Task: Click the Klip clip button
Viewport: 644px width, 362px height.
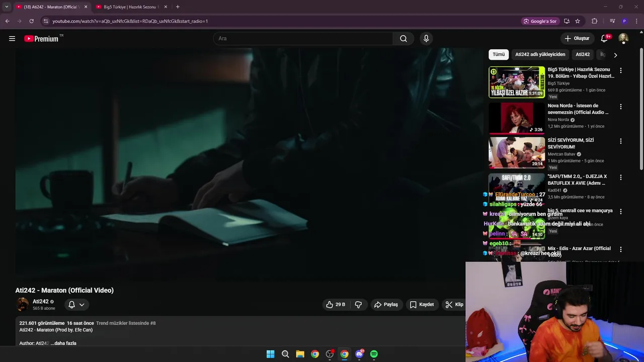Action: coord(454,305)
